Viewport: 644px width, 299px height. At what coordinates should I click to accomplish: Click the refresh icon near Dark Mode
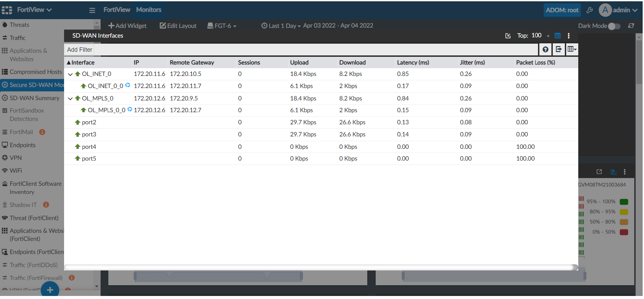tap(631, 26)
